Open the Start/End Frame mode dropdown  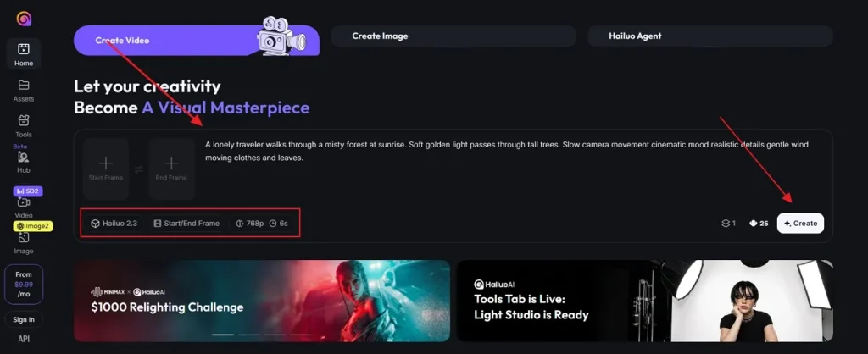click(186, 224)
